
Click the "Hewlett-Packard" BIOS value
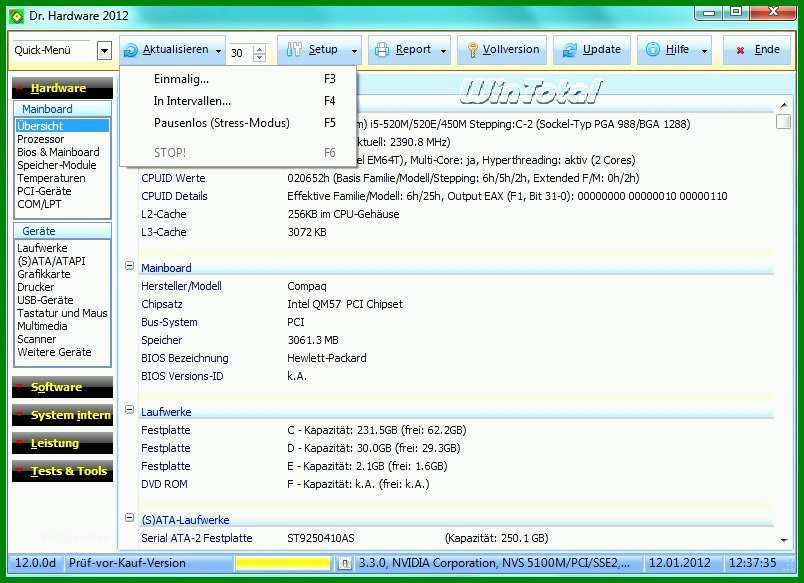(327, 358)
